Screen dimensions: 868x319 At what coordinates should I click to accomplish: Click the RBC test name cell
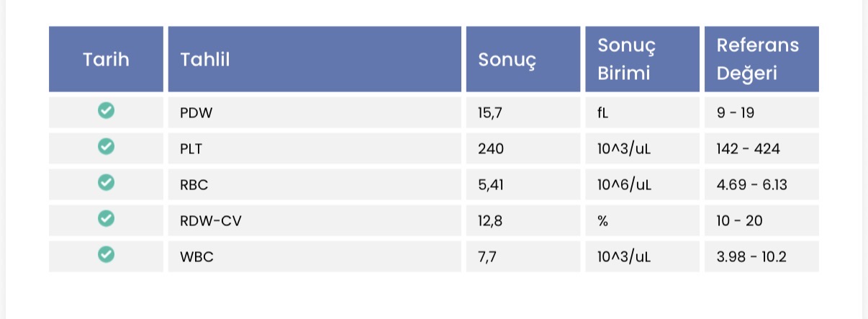tap(315, 184)
